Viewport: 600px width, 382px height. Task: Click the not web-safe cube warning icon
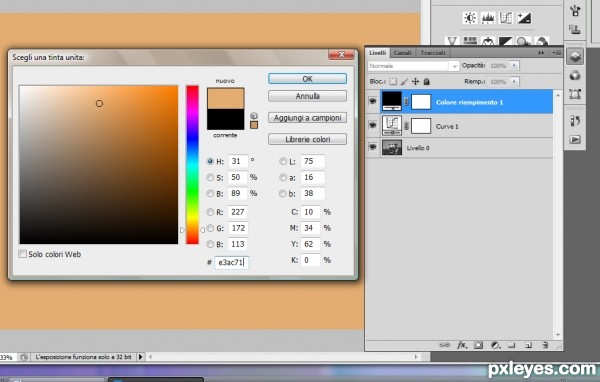[x=254, y=116]
